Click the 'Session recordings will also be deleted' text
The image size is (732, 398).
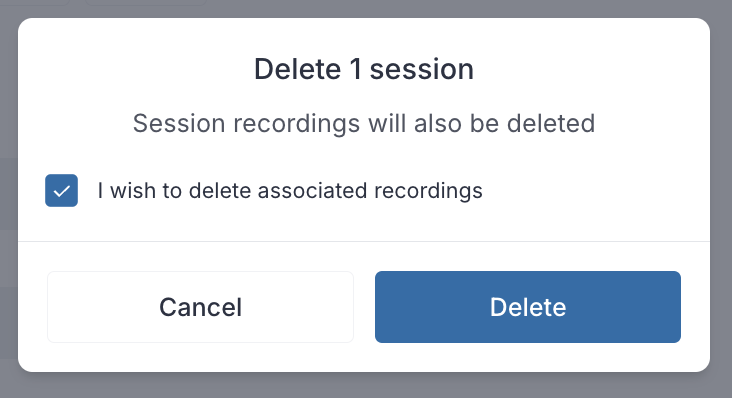coord(364,124)
